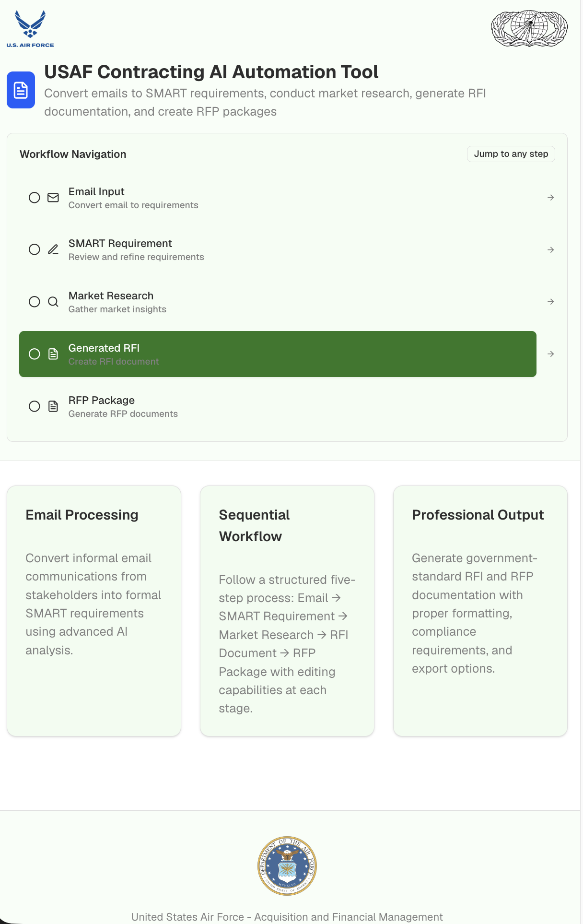Click the Market Research step title
Viewport: 583px width, 924px height.
pyautogui.click(x=111, y=296)
